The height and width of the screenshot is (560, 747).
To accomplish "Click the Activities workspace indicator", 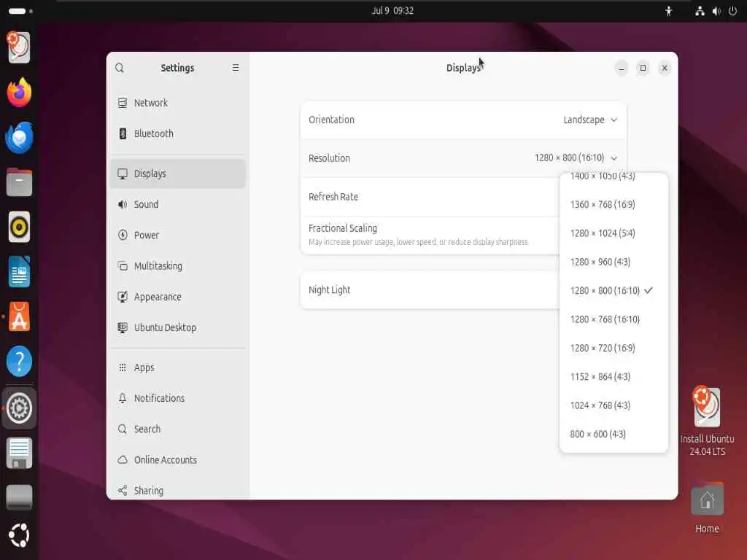I will point(20,11).
